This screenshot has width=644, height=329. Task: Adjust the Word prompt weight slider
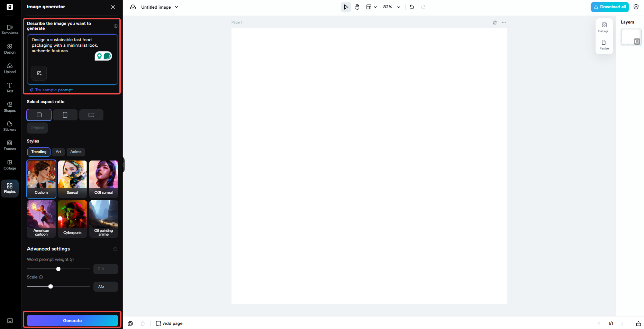[x=58, y=269]
